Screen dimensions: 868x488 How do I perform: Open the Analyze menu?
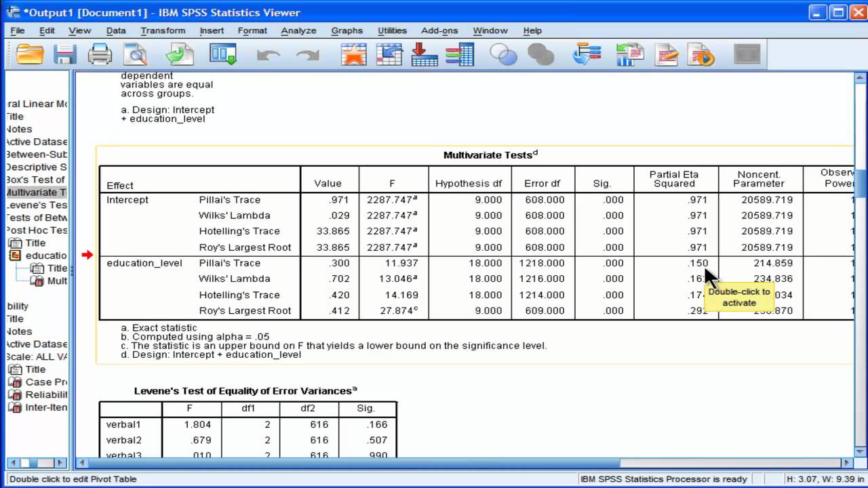pos(298,30)
